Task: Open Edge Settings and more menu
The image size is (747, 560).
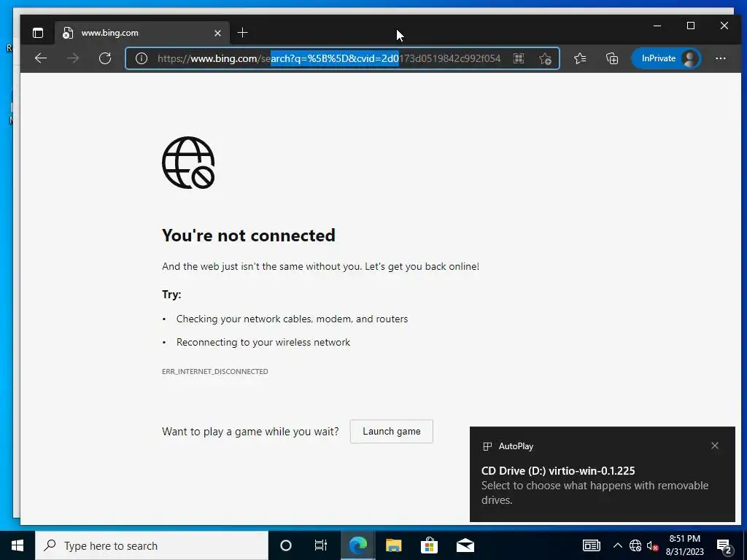Action: point(720,58)
